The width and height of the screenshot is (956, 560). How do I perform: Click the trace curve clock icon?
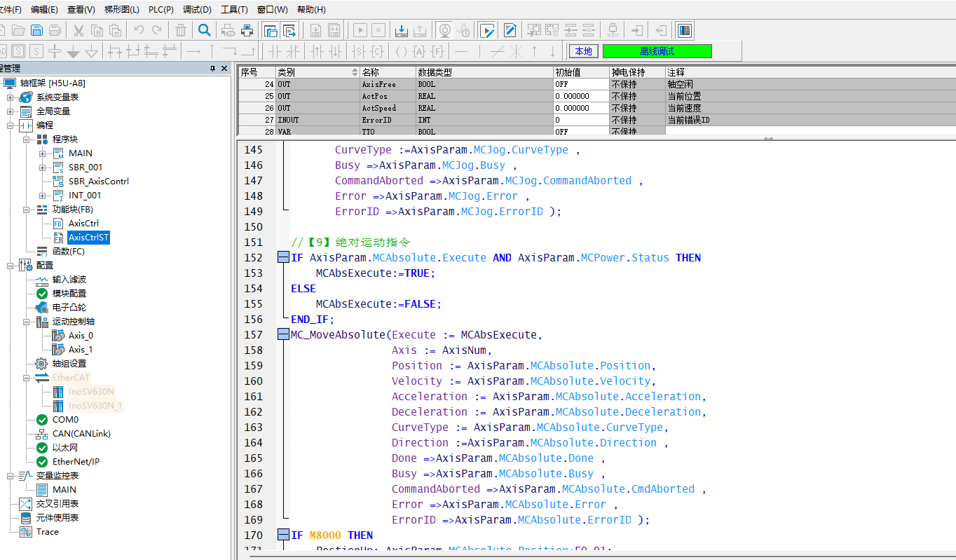click(463, 30)
